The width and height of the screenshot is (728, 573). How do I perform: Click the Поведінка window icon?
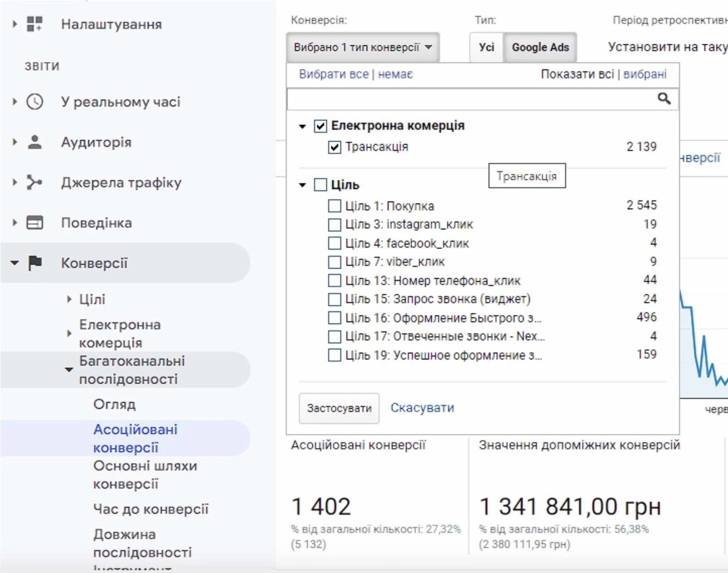coord(35,223)
